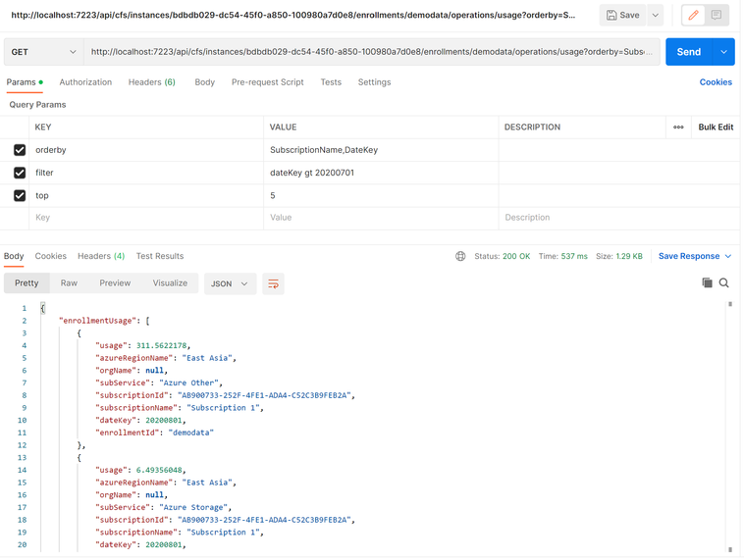Click the Save button
The height and width of the screenshot is (560, 744).
[x=623, y=15]
